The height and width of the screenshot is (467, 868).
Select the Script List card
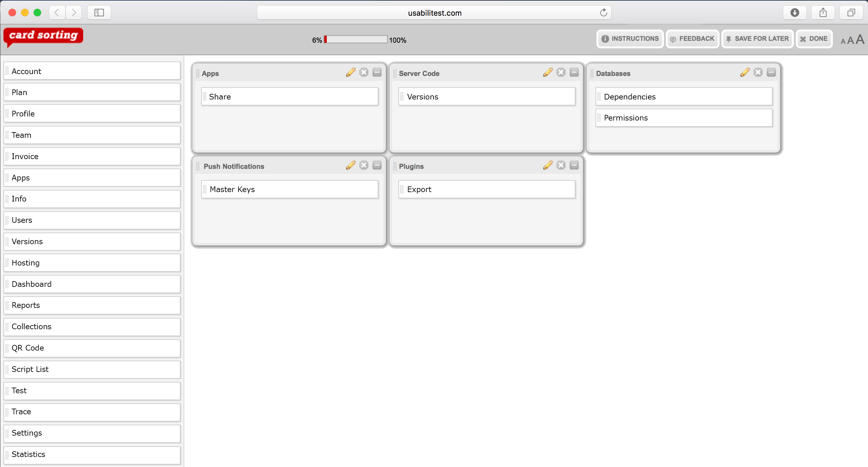pyautogui.click(x=92, y=369)
